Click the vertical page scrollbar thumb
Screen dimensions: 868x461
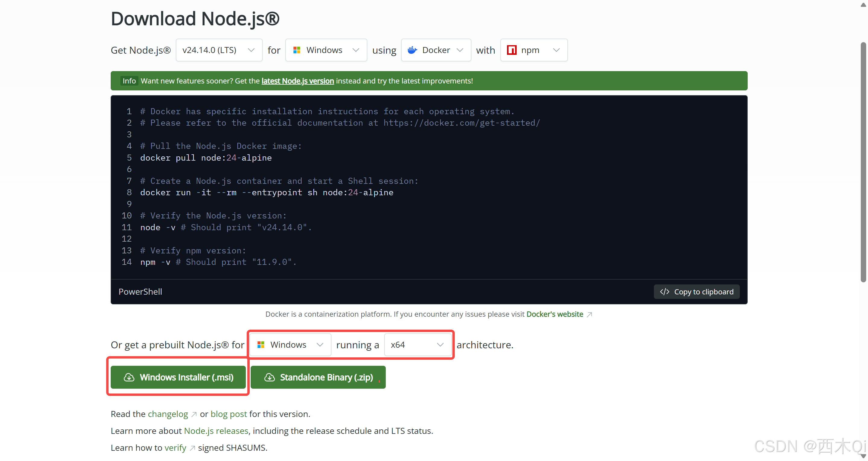(x=863, y=162)
